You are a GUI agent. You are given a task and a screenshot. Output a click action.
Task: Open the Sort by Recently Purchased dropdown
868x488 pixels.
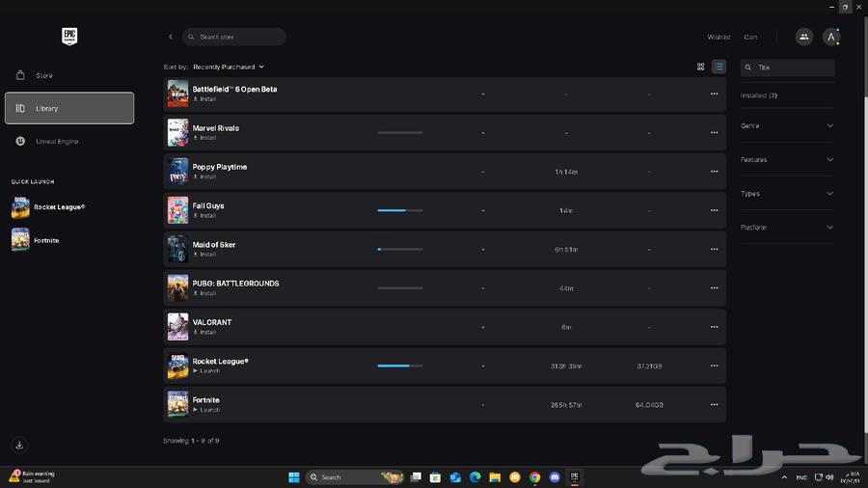click(228, 68)
